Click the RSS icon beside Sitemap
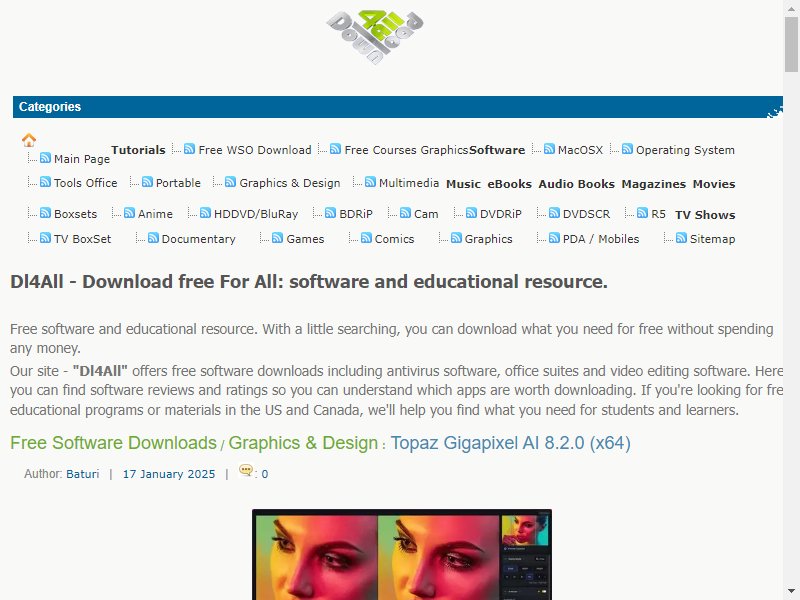 681,238
